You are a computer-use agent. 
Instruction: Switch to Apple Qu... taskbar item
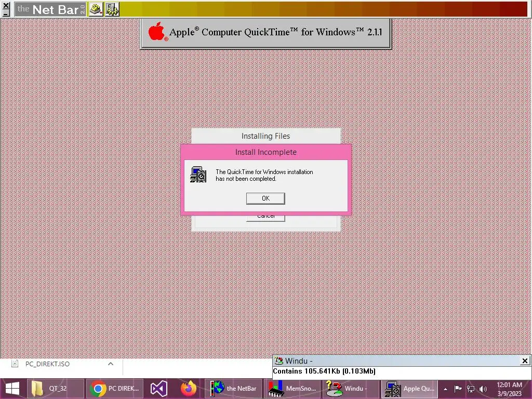tap(410, 389)
